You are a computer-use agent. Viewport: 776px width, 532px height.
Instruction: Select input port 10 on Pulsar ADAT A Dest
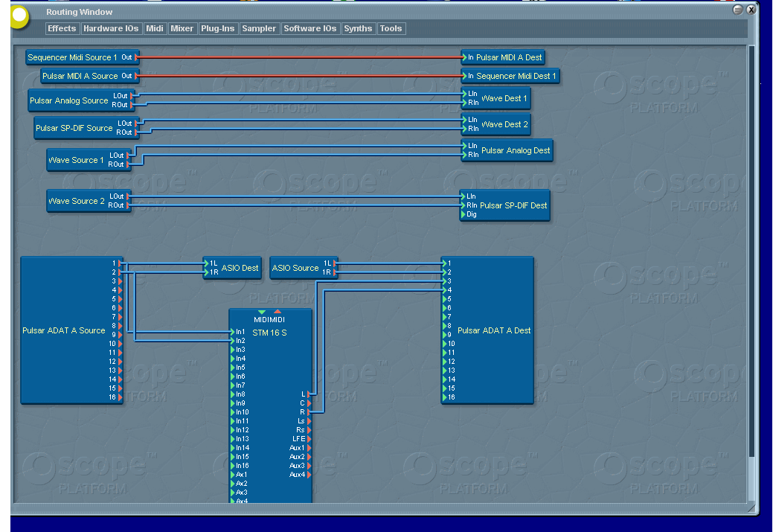coord(444,344)
